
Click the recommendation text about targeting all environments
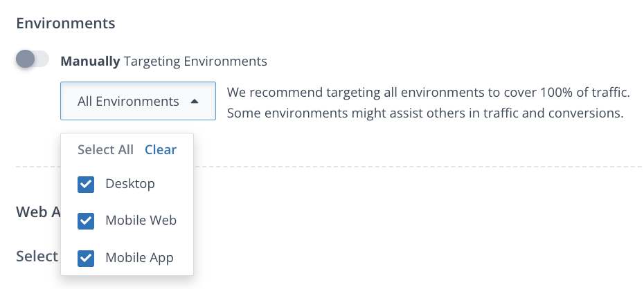pyautogui.click(x=428, y=92)
